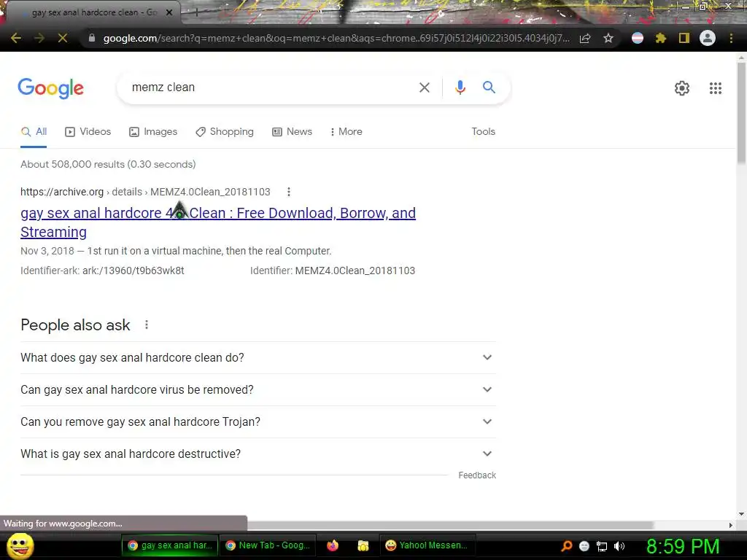Switch to the News tab
This screenshot has height=560, width=747.
click(292, 131)
